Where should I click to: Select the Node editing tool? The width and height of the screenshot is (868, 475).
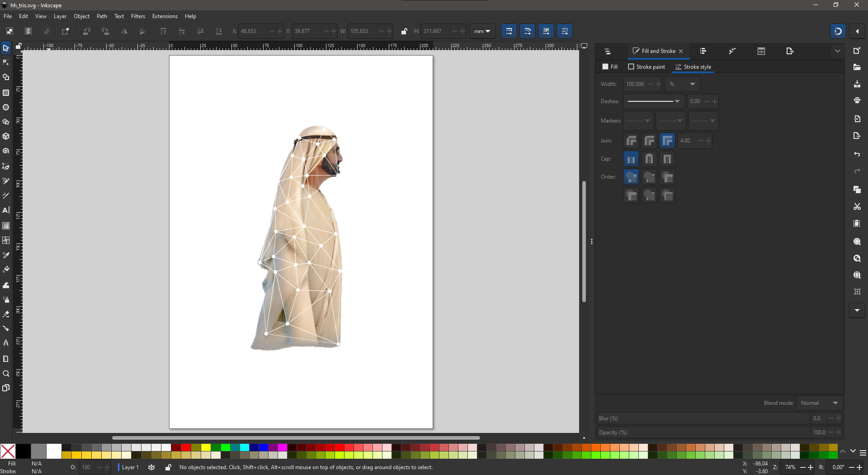tap(6, 62)
